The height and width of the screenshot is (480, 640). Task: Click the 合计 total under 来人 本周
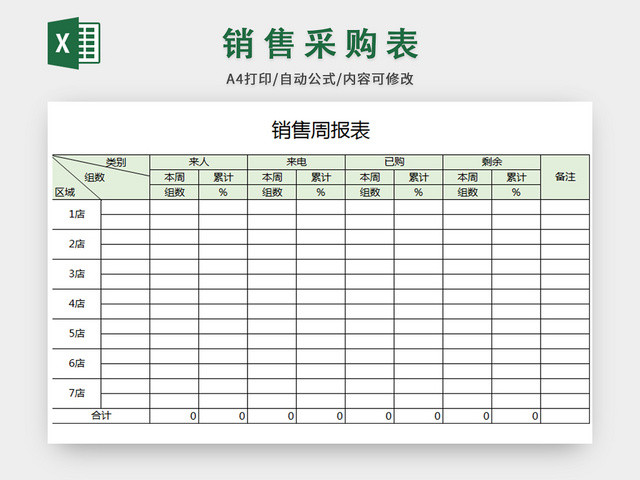[174, 416]
